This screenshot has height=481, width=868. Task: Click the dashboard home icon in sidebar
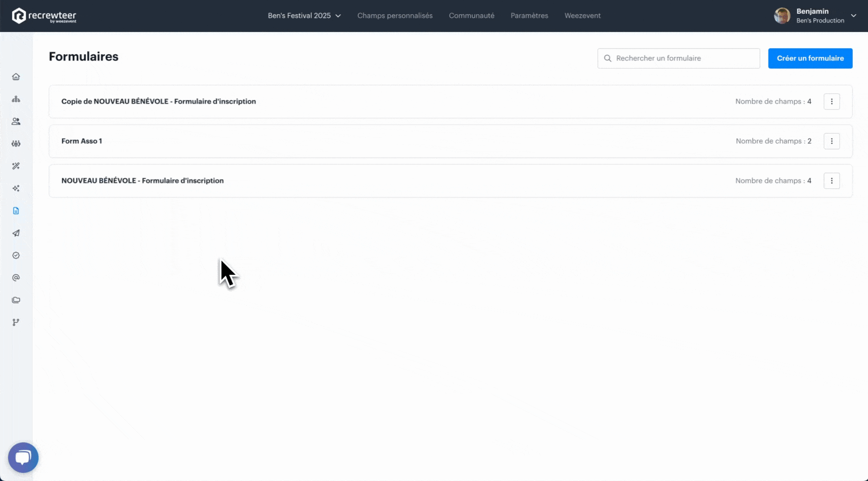click(16, 77)
